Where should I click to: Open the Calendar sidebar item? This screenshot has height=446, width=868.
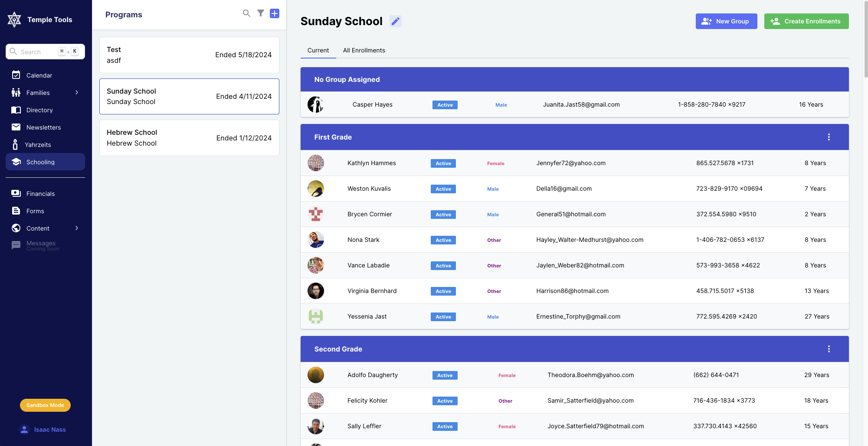click(39, 75)
